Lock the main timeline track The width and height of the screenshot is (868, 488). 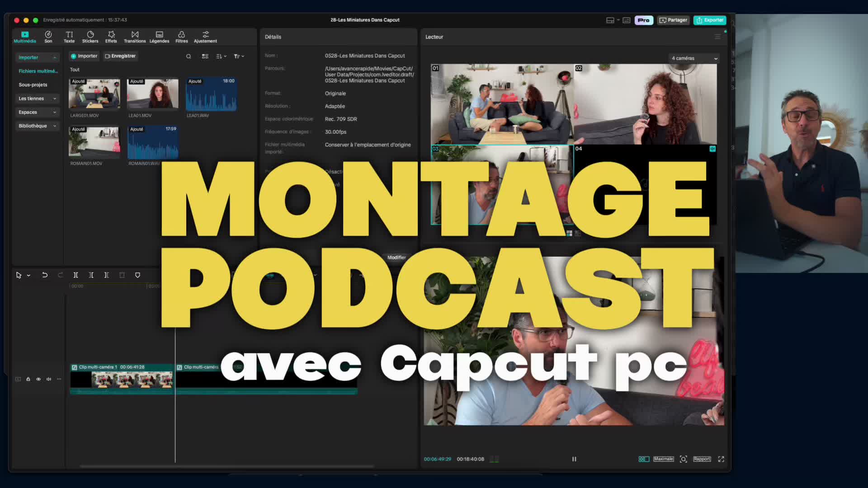[28, 379]
